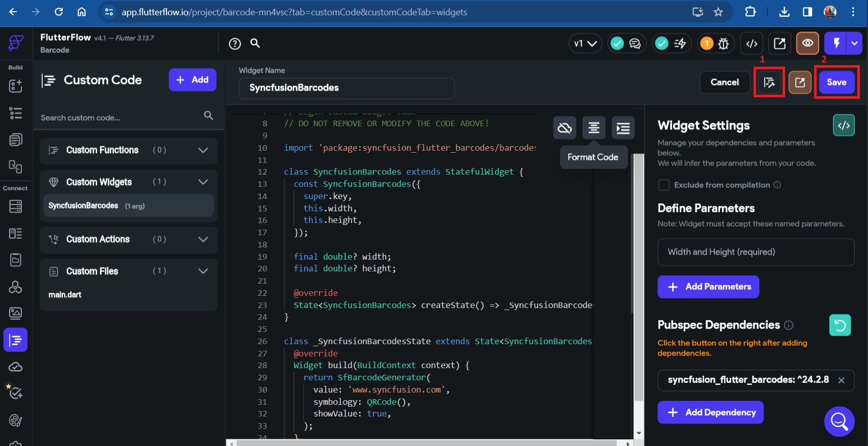The width and height of the screenshot is (868, 446).
Task: Open the comments status icon
Action: click(635, 44)
